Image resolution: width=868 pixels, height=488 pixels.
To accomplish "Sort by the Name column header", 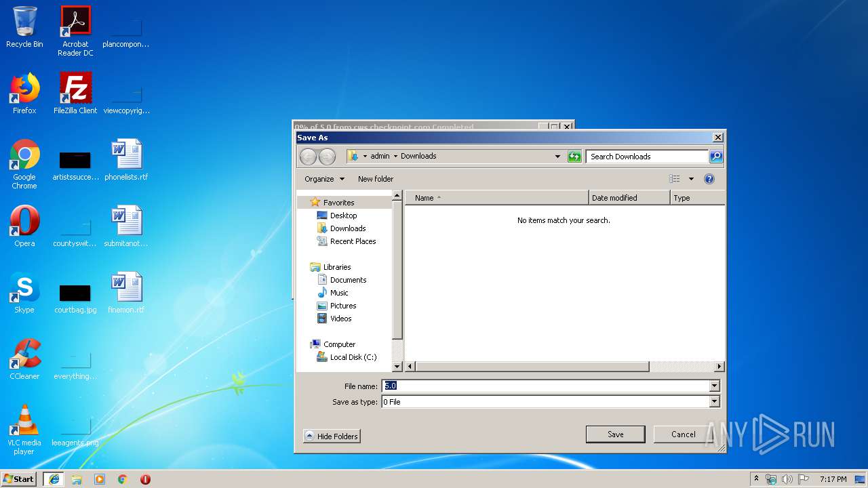I will click(x=497, y=198).
